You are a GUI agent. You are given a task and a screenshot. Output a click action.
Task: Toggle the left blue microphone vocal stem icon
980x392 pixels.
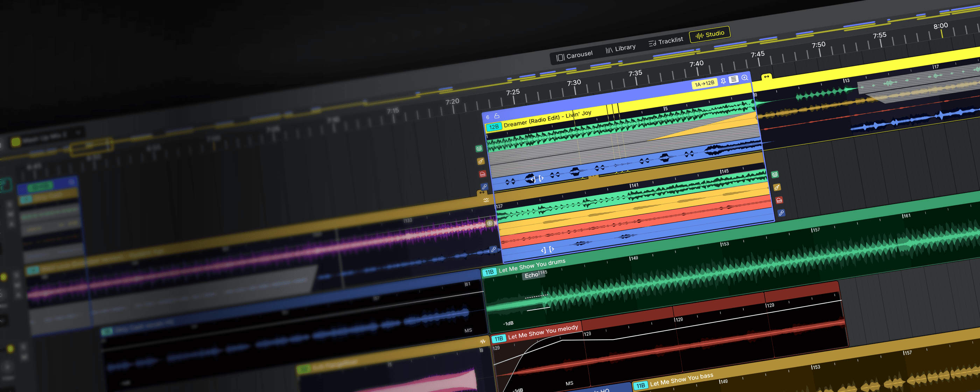484,187
